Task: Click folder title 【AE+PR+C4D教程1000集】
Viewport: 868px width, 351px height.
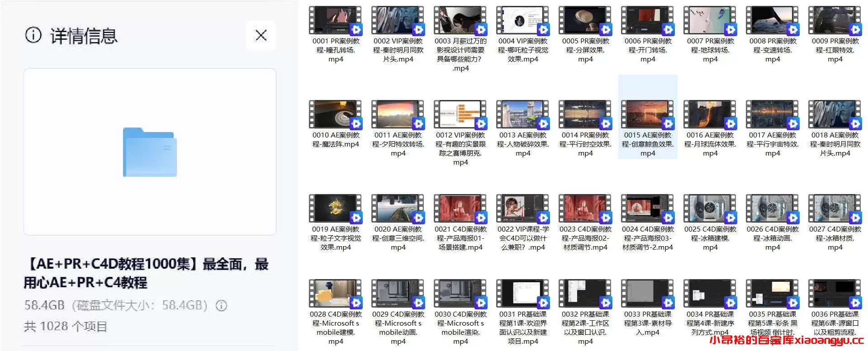Action: coord(147,273)
